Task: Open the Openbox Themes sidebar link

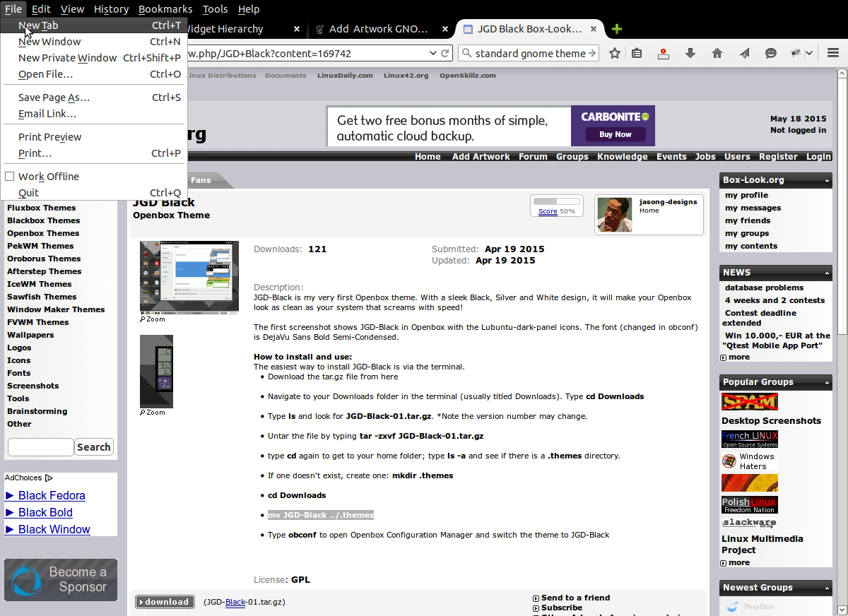Action: pos(43,233)
